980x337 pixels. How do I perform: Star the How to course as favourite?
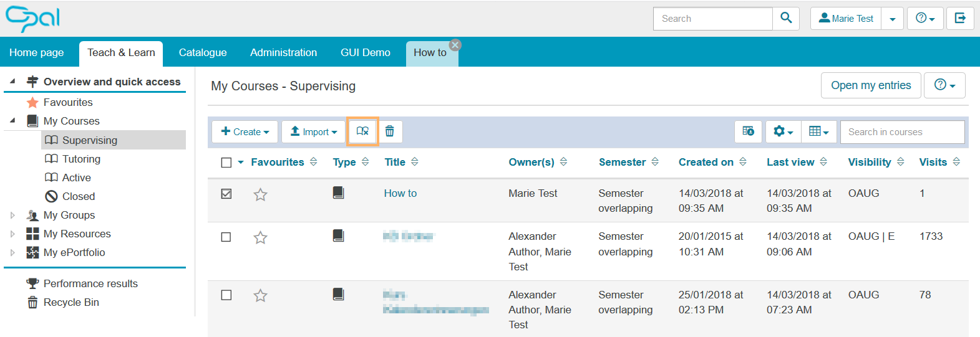tap(260, 195)
